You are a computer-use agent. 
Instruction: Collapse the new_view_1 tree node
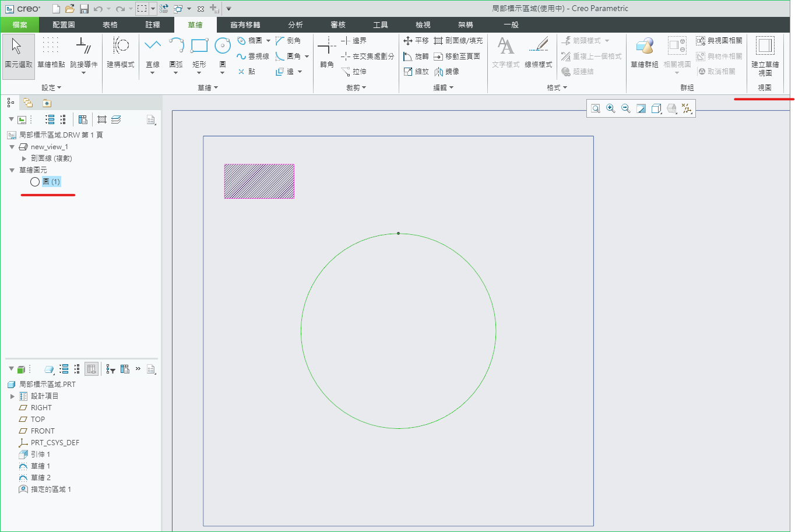point(12,147)
